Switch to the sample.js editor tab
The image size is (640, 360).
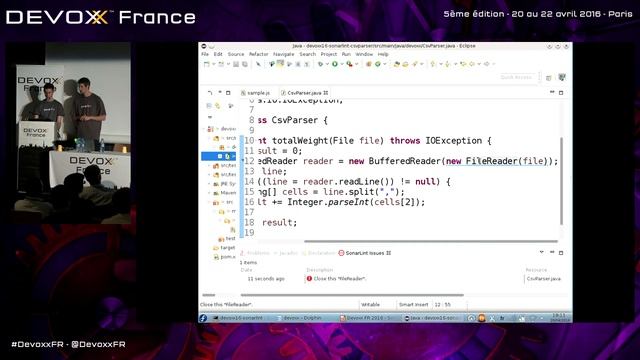click(x=256, y=93)
